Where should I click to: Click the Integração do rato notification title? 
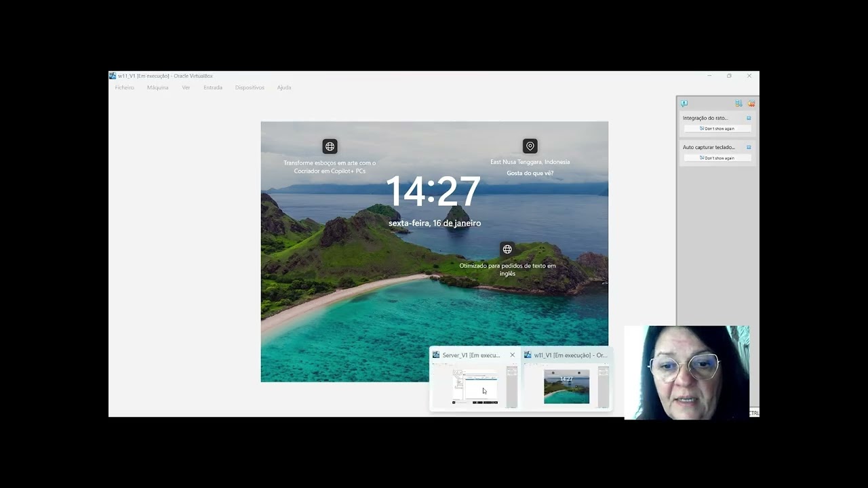(x=705, y=118)
